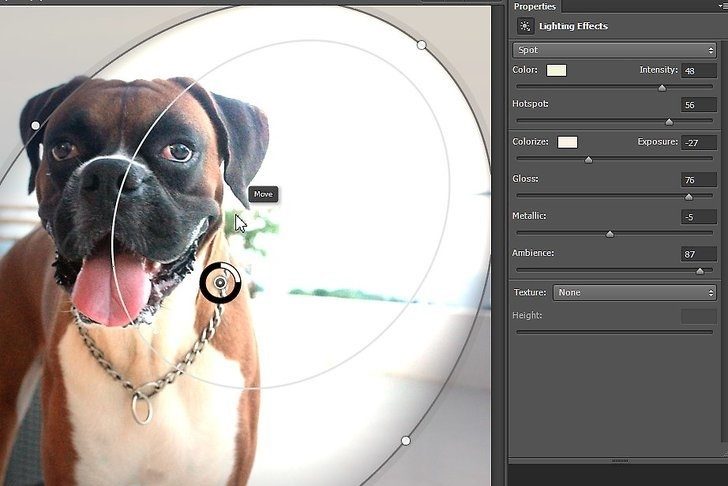Screen dimensions: 728x486
Task: Open the Texture channel dropdown
Action: 634,292
